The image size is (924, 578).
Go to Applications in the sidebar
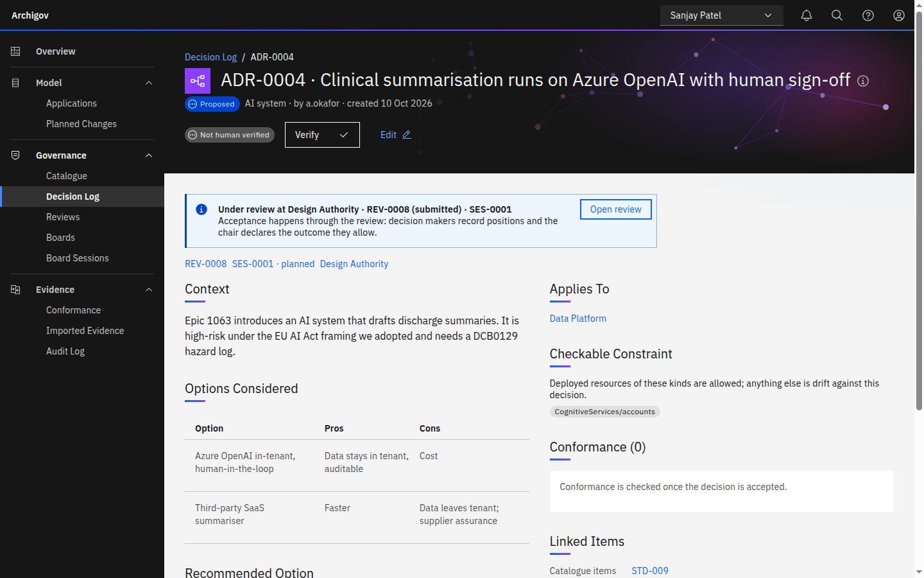82,103
